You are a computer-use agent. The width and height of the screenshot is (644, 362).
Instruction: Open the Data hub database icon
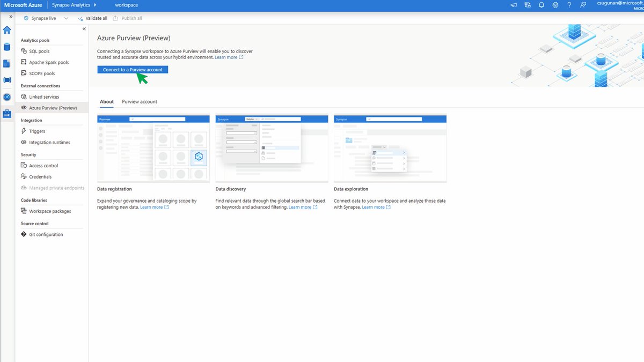click(7, 47)
